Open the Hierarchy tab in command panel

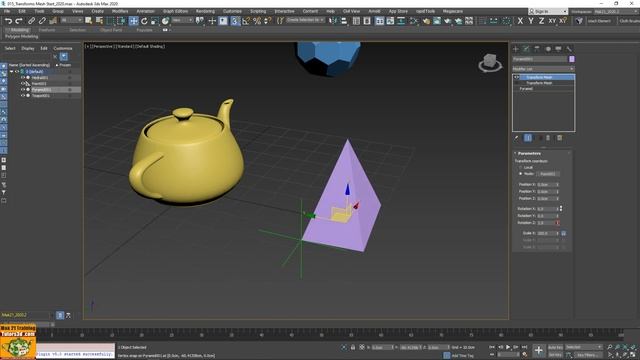pyautogui.click(x=537, y=49)
